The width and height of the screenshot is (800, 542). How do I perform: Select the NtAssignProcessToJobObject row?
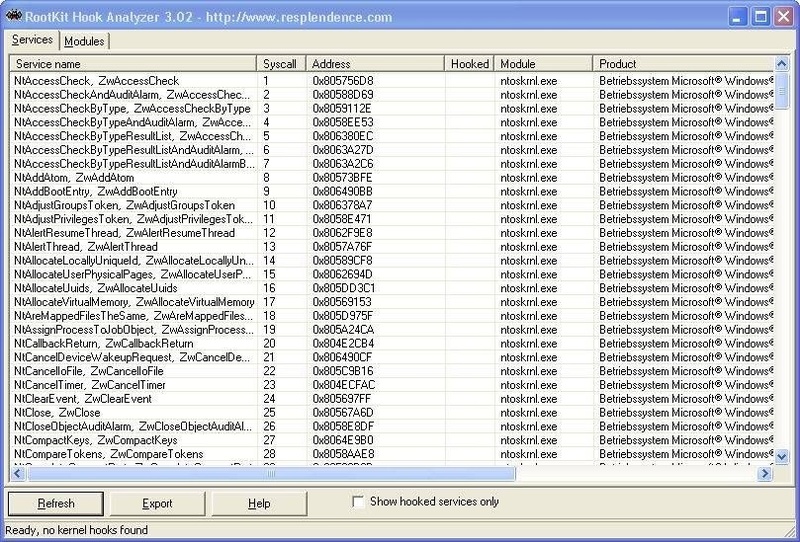pos(392,329)
